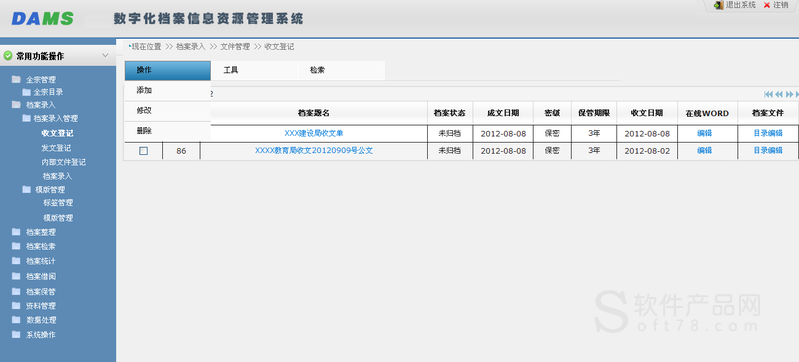799x362 pixels.
Task: Click the 密级 column header
Action: [552, 113]
